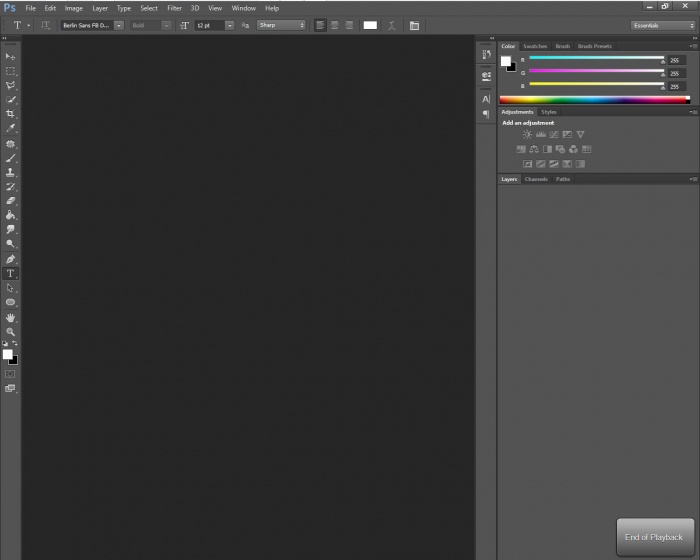
Task: Open the Essentials workspace dropdown
Action: click(x=663, y=25)
